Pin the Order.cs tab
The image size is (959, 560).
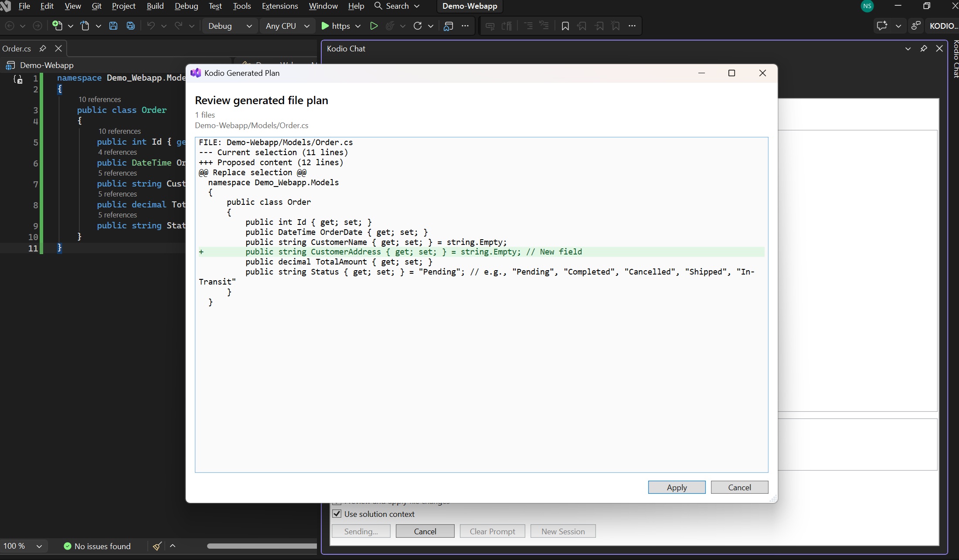click(x=43, y=48)
